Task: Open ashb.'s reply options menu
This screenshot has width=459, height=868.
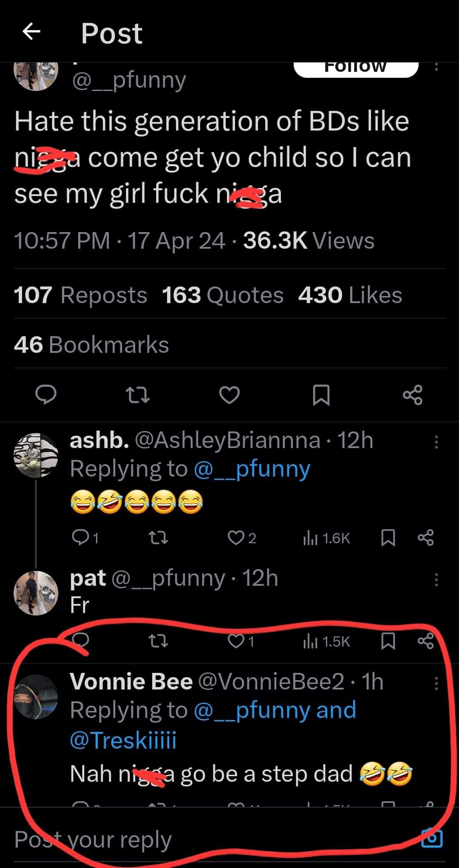Action: click(436, 442)
